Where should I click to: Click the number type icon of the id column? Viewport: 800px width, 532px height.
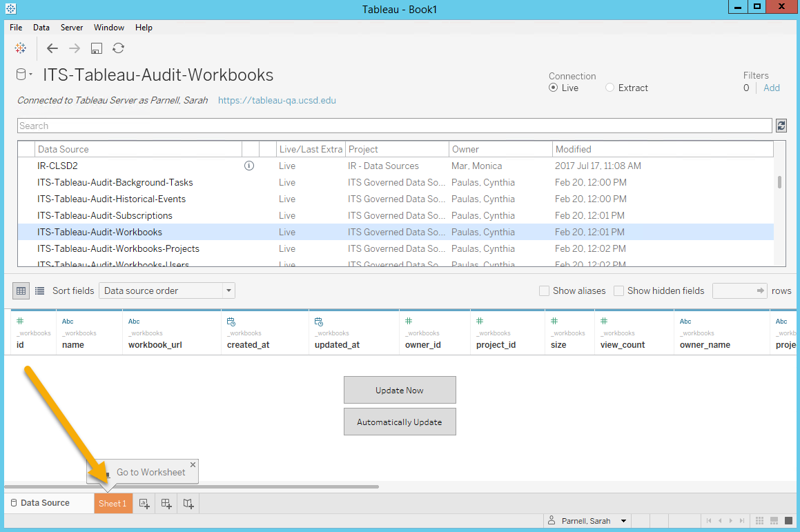[20, 321]
